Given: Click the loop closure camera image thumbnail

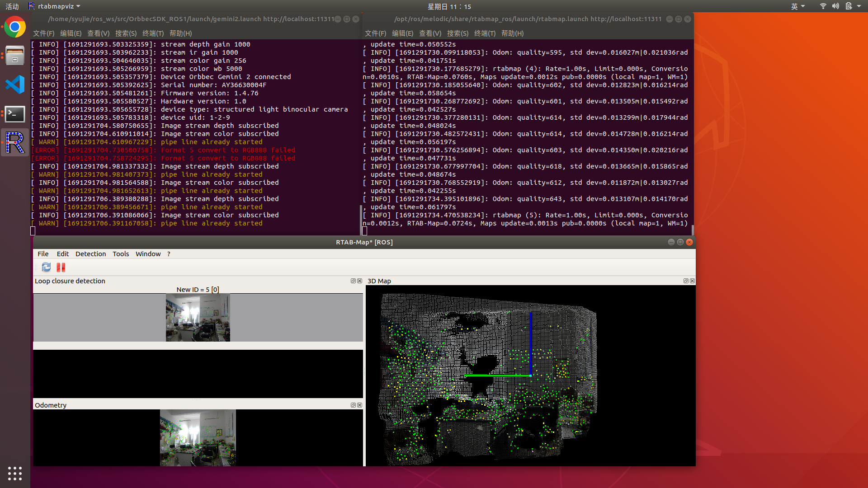Looking at the screenshot, I should (x=198, y=318).
